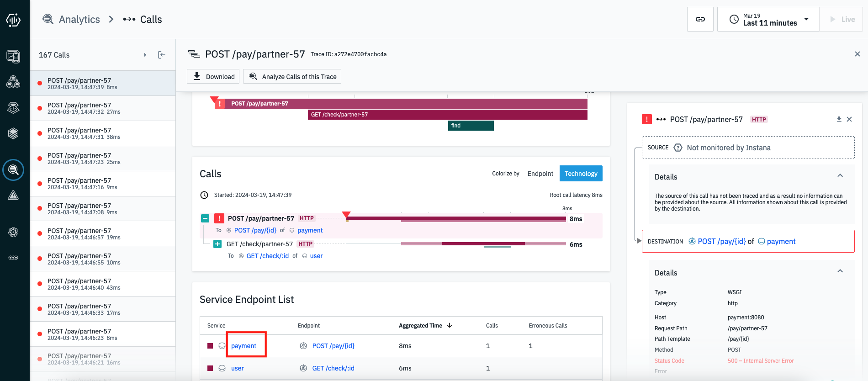Colorize calls by Endpoint

click(540, 174)
